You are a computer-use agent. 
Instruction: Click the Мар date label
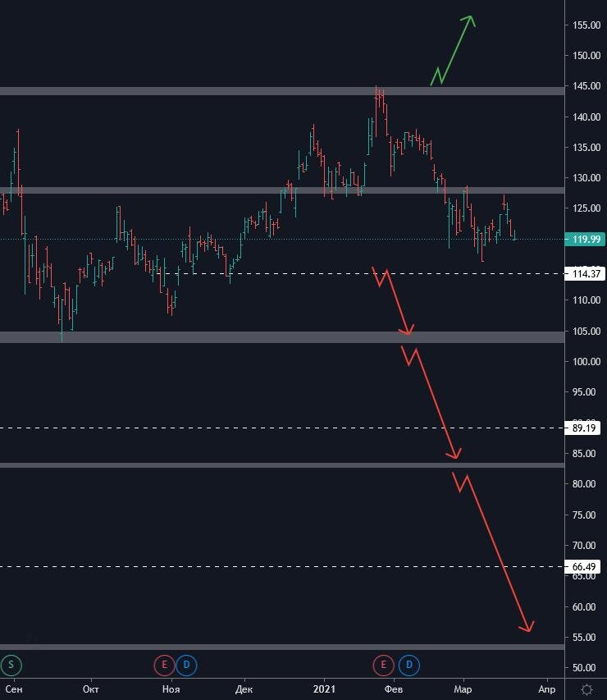(463, 689)
